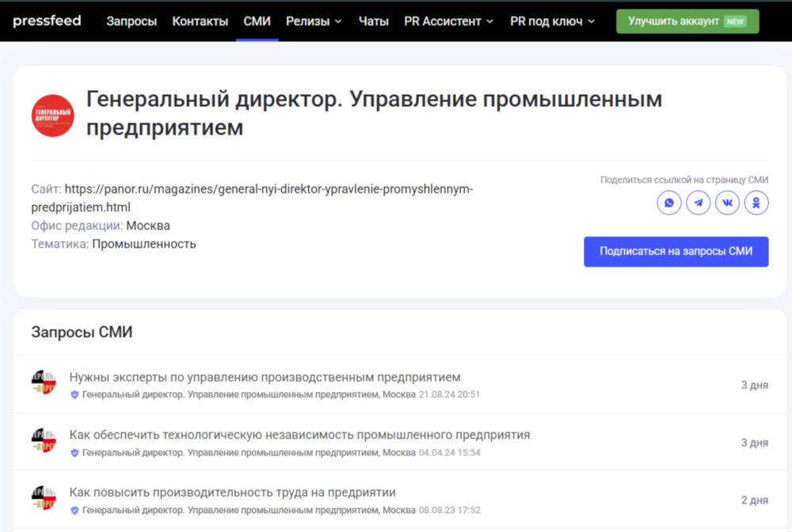Open the panor.ru site link
The height and width of the screenshot is (532, 792).
252,198
